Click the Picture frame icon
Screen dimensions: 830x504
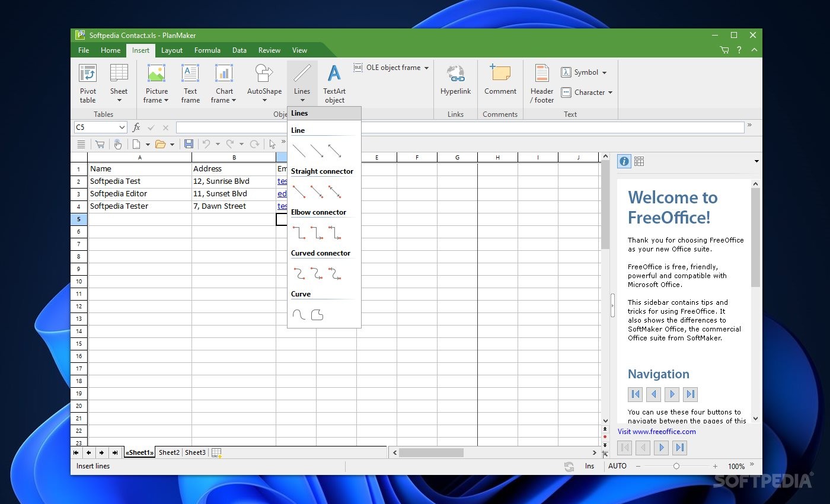point(157,73)
